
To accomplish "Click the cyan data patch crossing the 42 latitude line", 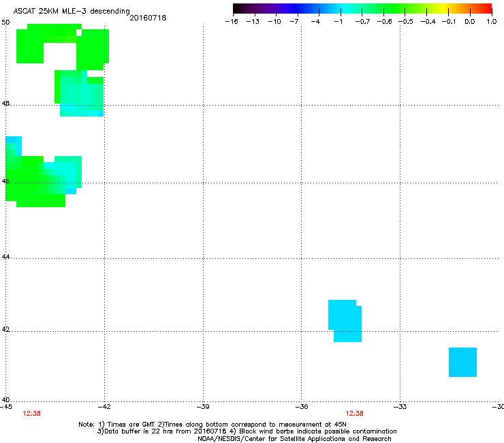I will tap(345, 321).
